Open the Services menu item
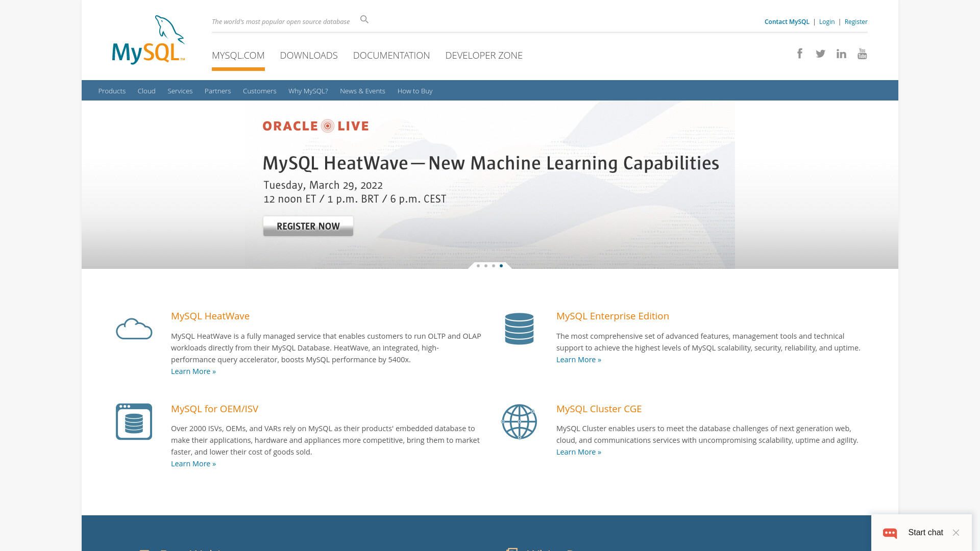This screenshot has height=551, width=980. pos(180,91)
